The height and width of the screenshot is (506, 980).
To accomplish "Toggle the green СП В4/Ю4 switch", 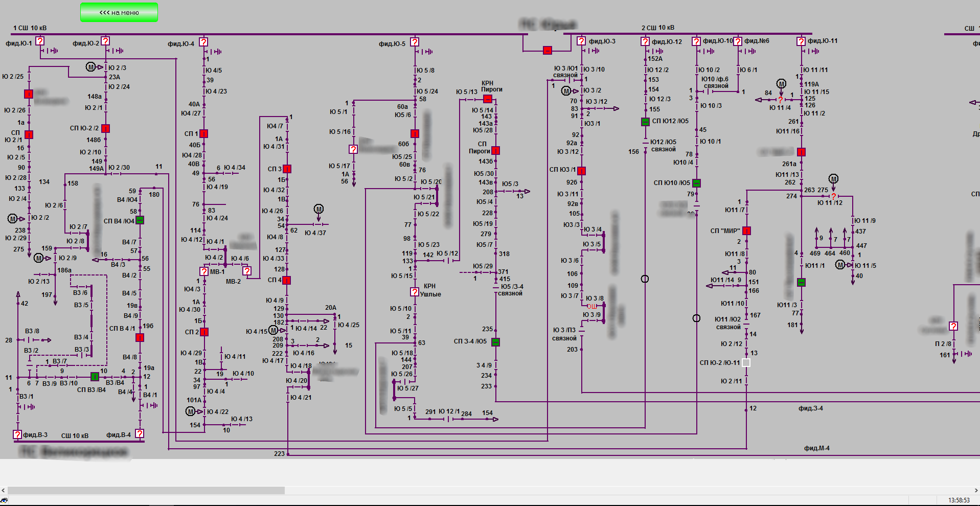I will click(x=140, y=220).
